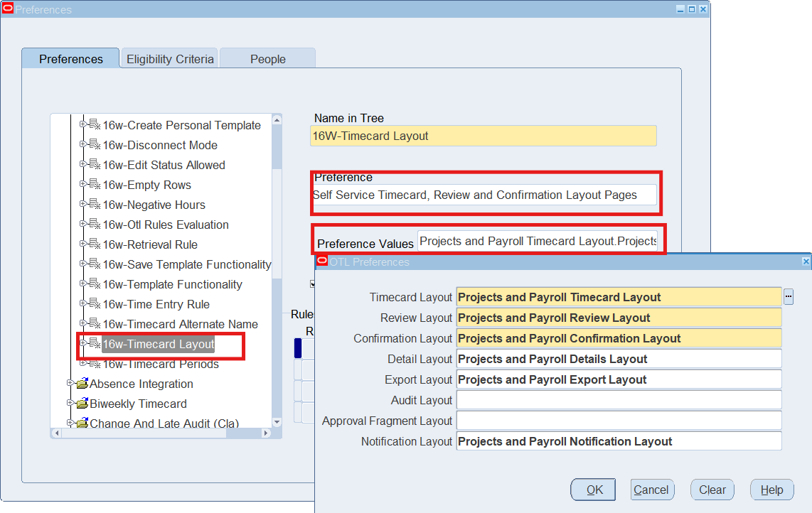
Task: Open the People tab
Action: (267, 59)
